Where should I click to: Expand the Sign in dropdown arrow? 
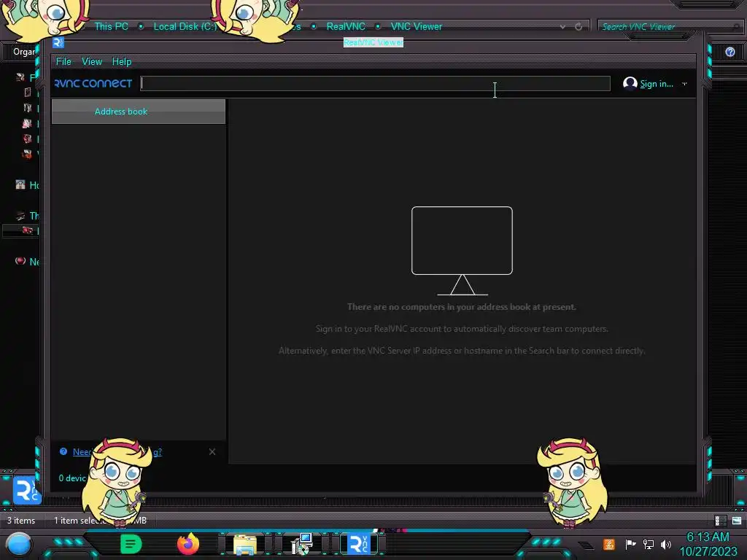(x=684, y=84)
